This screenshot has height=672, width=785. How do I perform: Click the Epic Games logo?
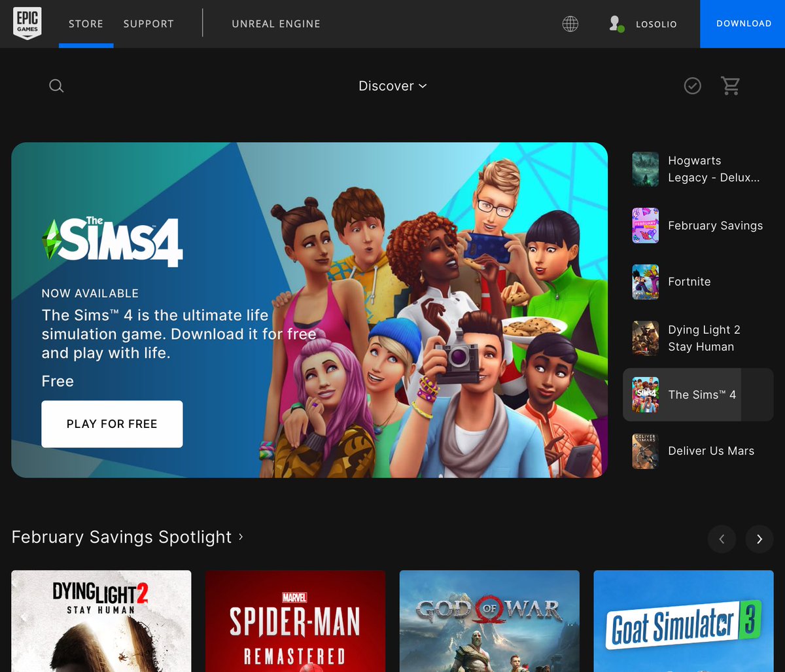[x=27, y=24]
